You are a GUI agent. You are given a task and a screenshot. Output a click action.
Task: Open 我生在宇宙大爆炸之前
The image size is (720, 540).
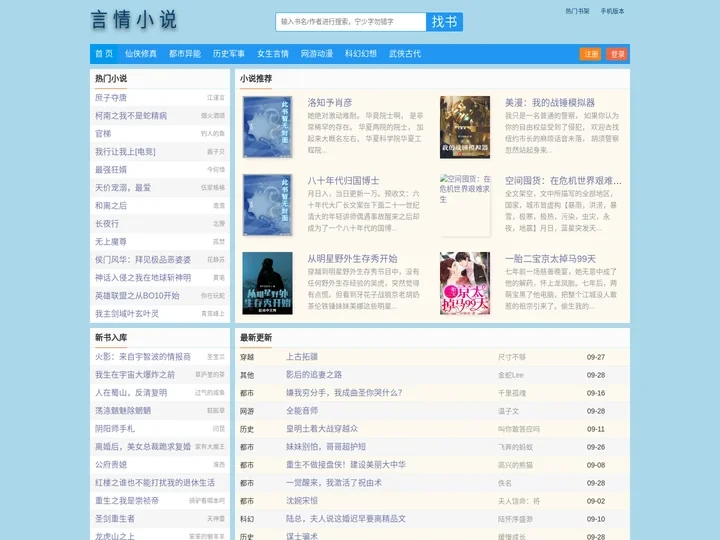click(135, 375)
